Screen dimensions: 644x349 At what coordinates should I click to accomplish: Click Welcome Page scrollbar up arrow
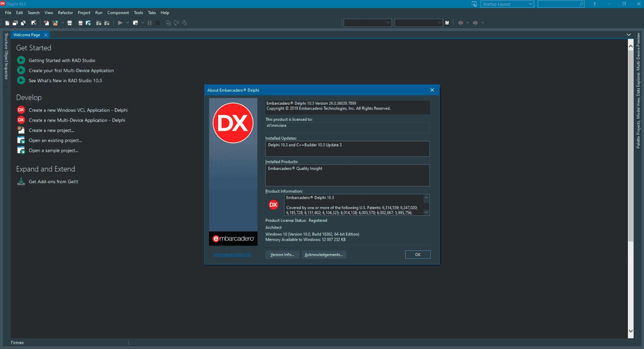coord(631,46)
